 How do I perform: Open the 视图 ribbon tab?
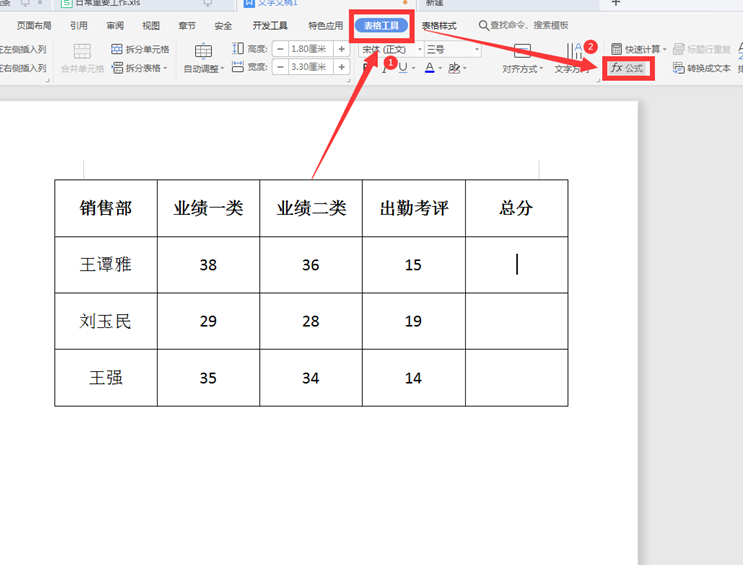pos(151,26)
